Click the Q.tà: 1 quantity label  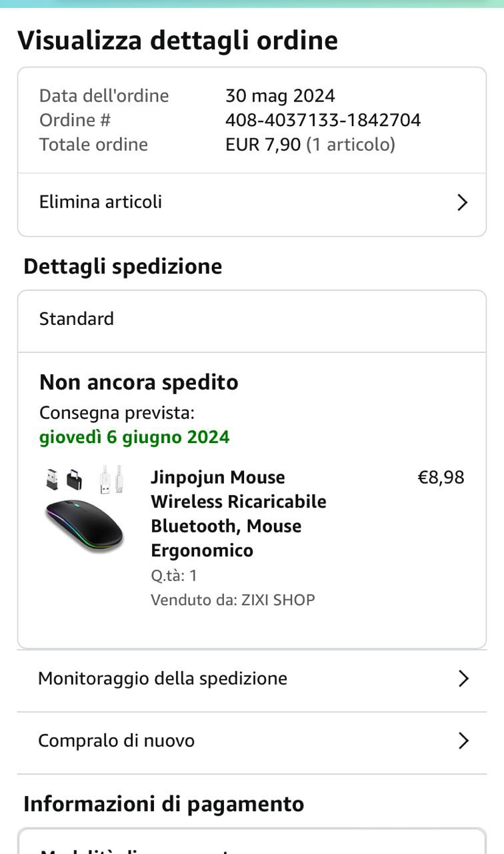[174, 575]
